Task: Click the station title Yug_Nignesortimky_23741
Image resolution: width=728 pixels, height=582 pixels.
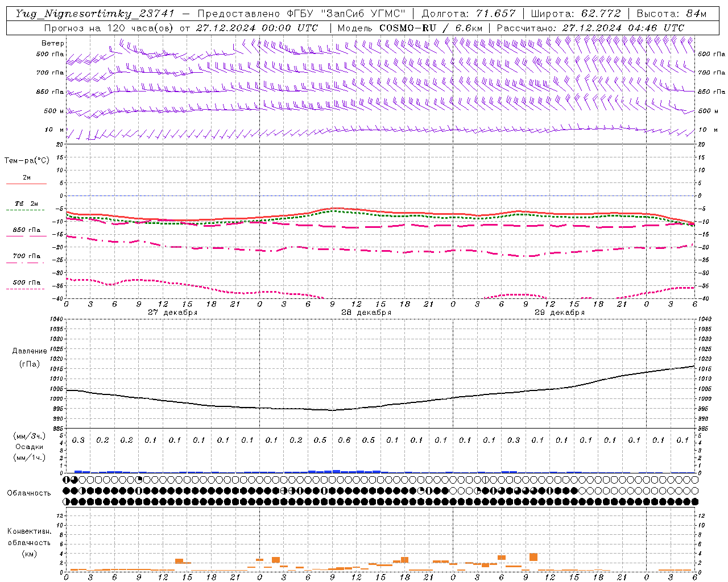Action: click(x=94, y=14)
